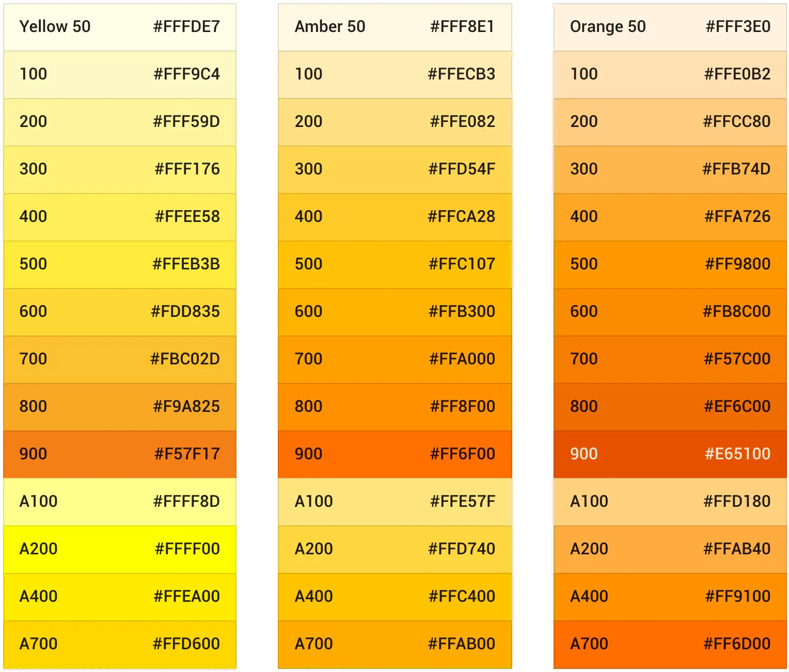
Task: Click the hex text #FFAB00
Action: pos(462,644)
